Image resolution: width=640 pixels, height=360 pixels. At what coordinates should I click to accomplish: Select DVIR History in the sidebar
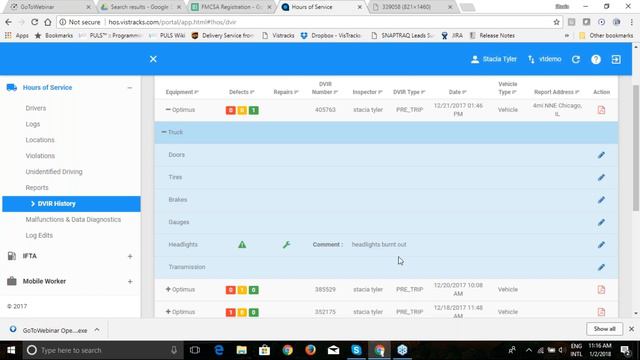click(71, 204)
